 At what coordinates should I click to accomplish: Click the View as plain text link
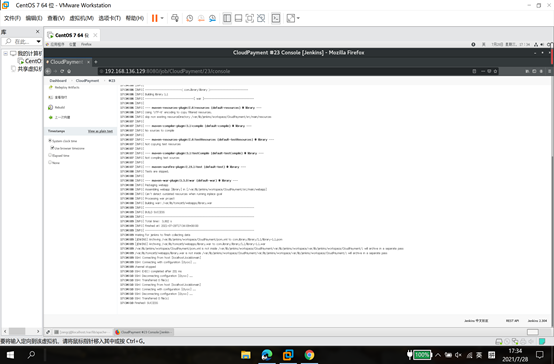[100, 131]
